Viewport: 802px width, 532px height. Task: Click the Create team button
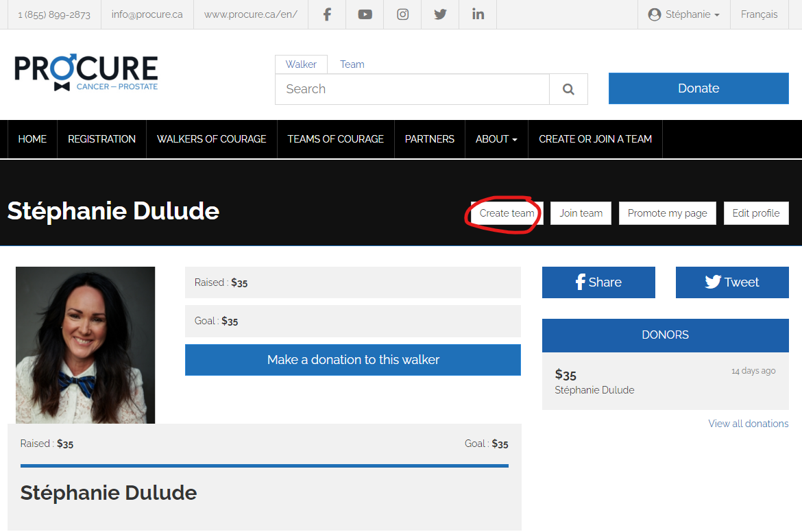pos(507,213)
